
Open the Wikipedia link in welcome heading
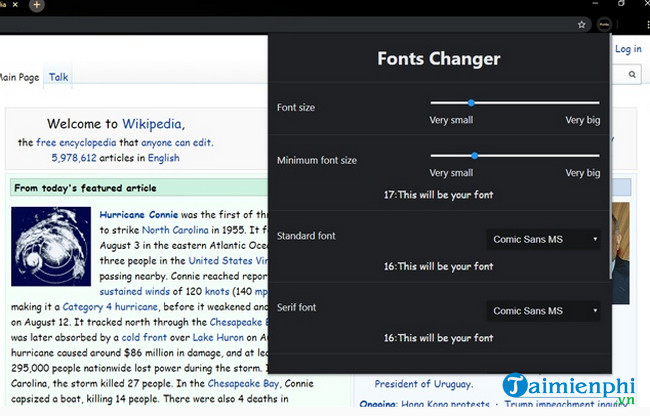click(x=151, y=124)
